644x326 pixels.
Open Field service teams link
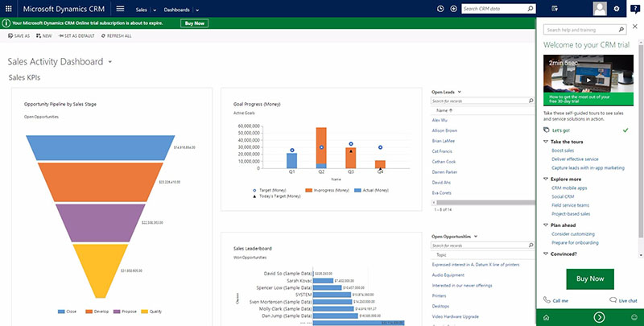(x=570, y=205)
